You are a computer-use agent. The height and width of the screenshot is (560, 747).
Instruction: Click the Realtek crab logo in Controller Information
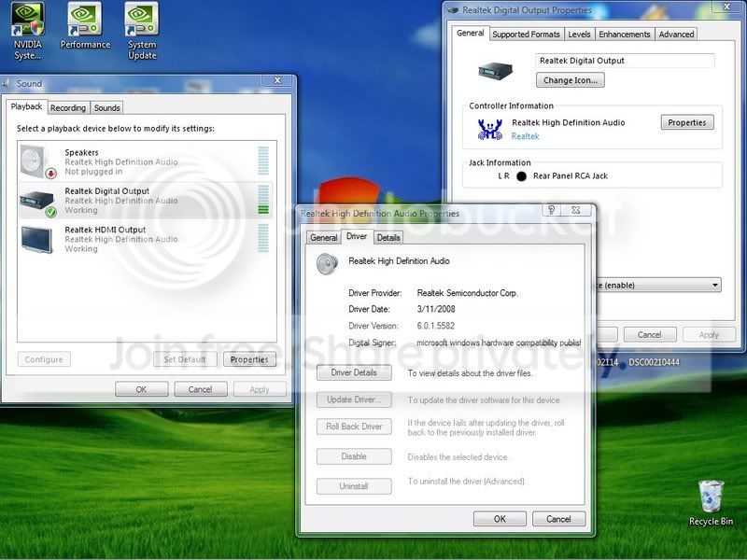point(489,130)
